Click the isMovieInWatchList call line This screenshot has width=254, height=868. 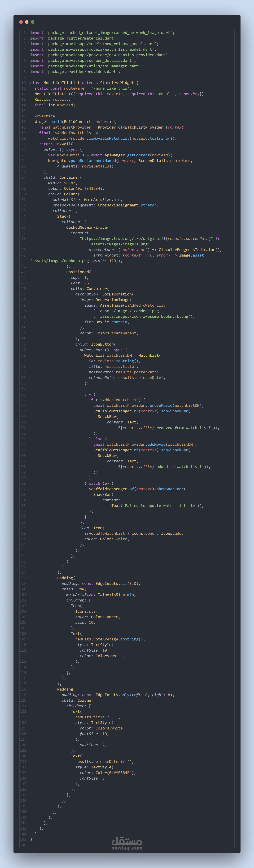pyautogui.click(x=112, y=139)
